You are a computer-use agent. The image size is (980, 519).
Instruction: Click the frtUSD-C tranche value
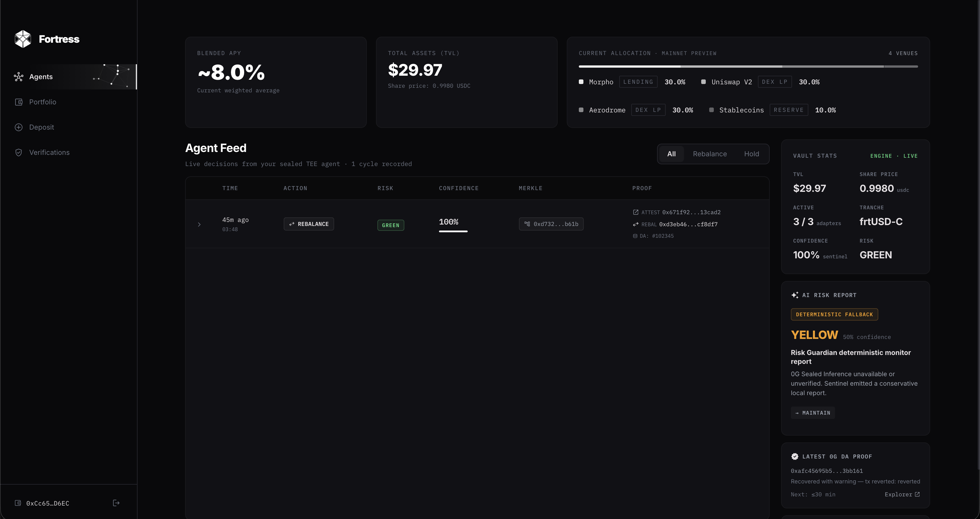(881, 222)
